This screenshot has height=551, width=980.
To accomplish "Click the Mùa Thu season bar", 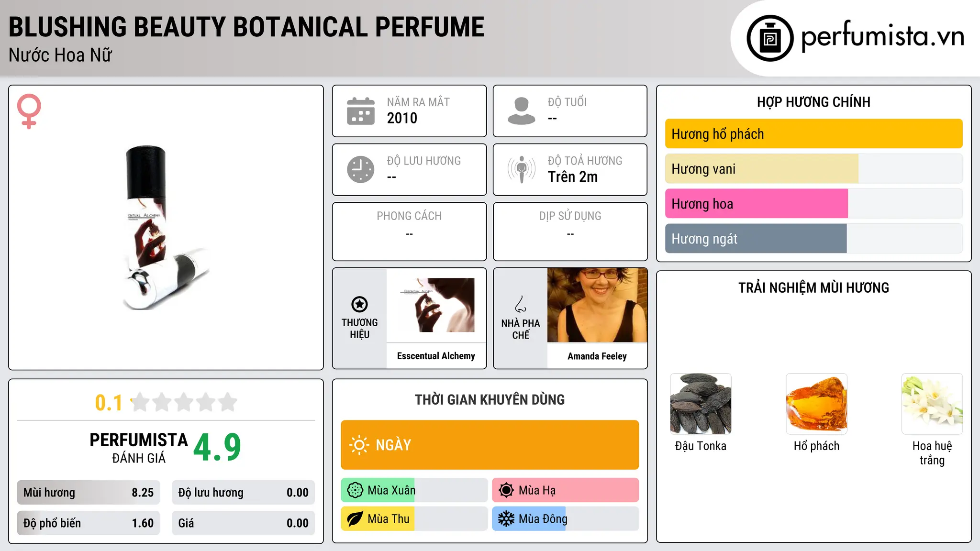I will (414, 519).
